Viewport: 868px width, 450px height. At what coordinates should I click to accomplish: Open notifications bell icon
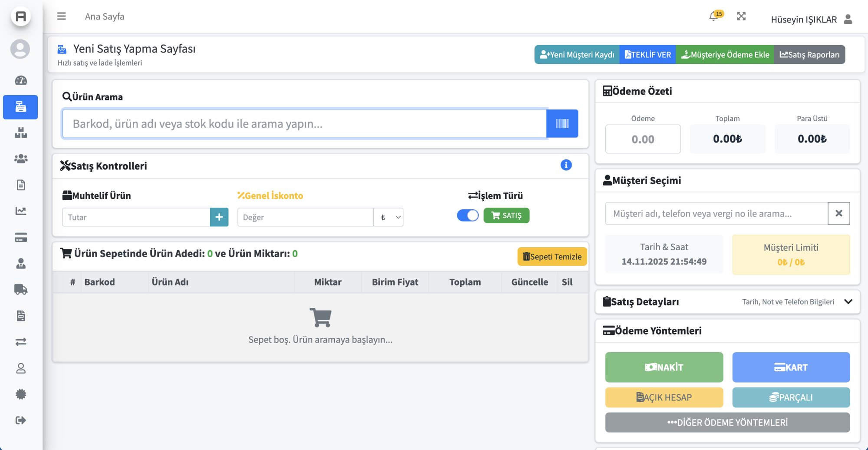(713, 17)
